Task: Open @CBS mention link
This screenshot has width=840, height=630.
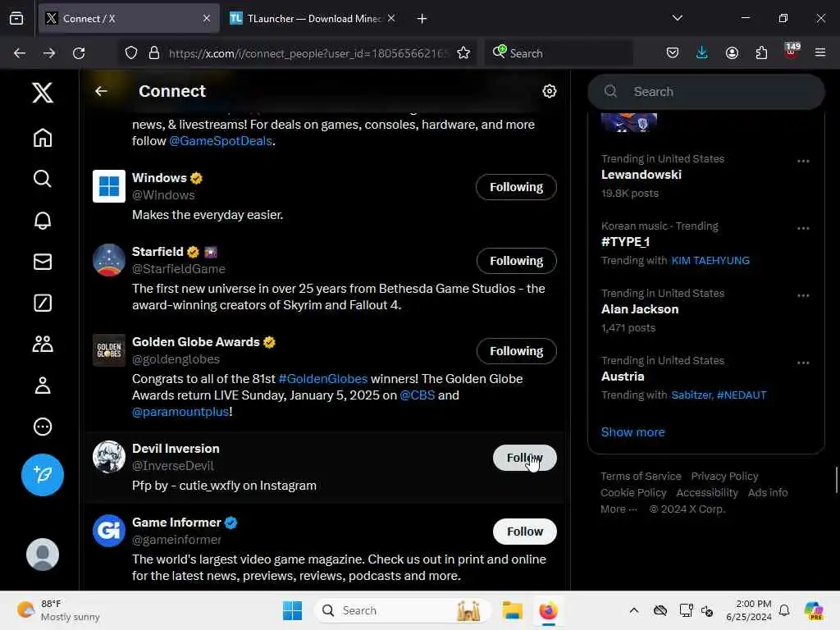Action: click(x=418, y=395)
